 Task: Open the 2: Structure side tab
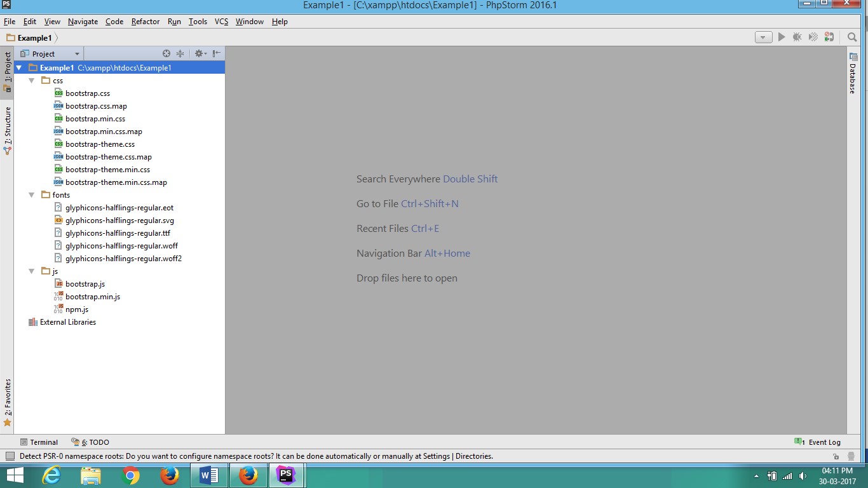(x=7, y=131)
